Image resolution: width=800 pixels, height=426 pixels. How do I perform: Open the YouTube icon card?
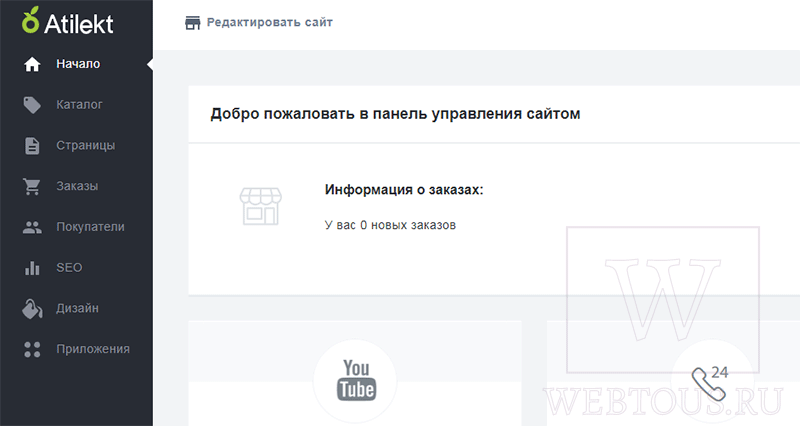tap(356, 381)
